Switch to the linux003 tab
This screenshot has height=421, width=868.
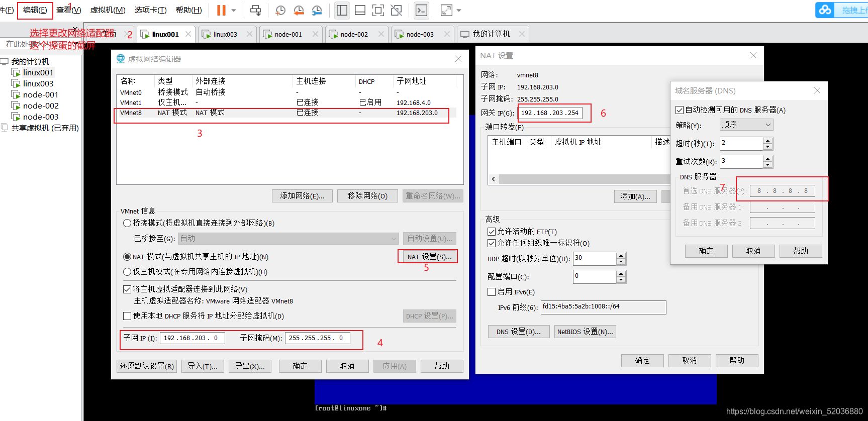[225, 34]
